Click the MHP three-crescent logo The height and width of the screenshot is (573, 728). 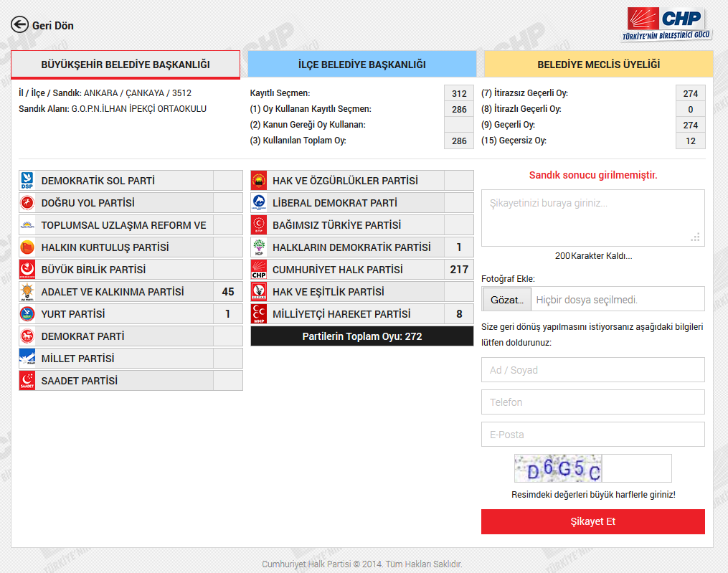(259, 314)
